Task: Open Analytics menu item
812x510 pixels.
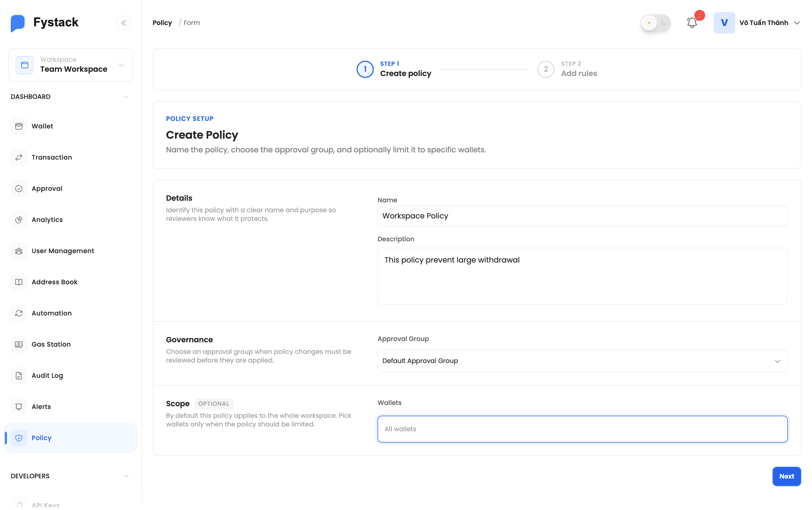Action: (x=71, y=220)
